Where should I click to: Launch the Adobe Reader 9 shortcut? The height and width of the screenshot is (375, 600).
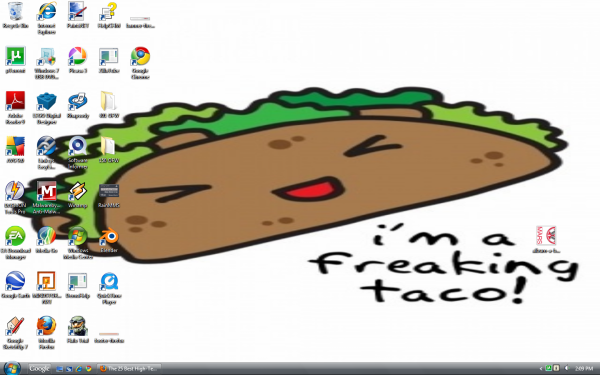pyautogui.click(x=15, y=108)
